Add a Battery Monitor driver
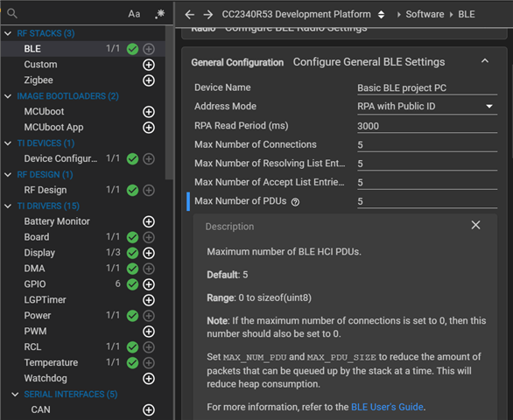Image resolution: width=513 pixels, height=420 pixels. (x=149, y=221)
